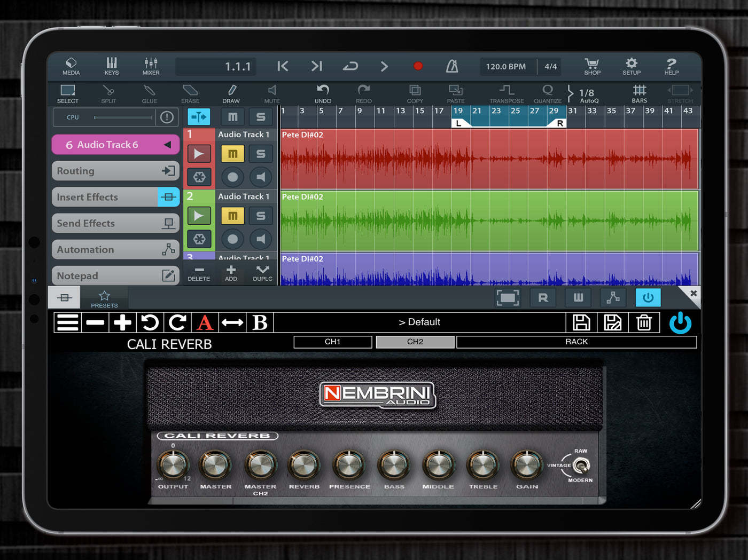The width and height of the screenshot is (748, 560).
Task: Click DELETE track button
Action: (x=199, y=273)
